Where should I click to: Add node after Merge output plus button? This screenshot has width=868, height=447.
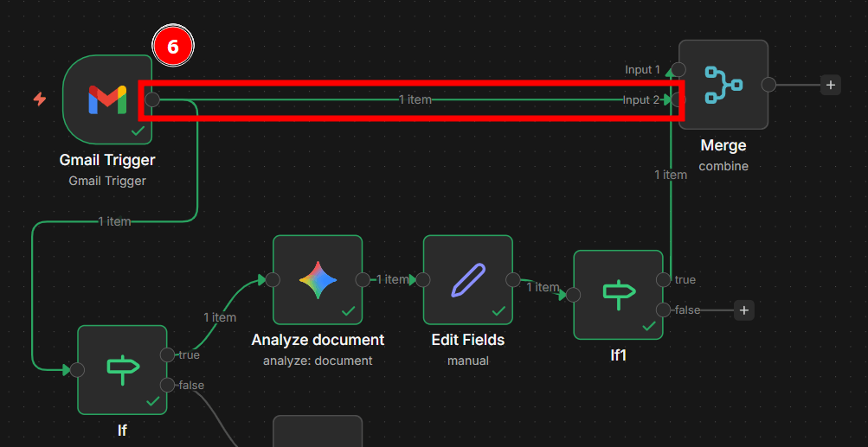pyautogui.click(x=831, y=85)
